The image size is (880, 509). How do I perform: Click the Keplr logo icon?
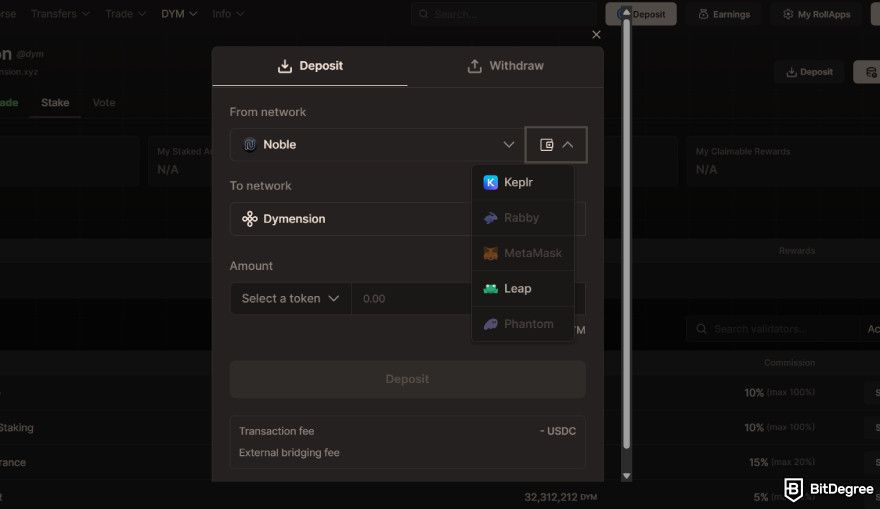[491, 182]
